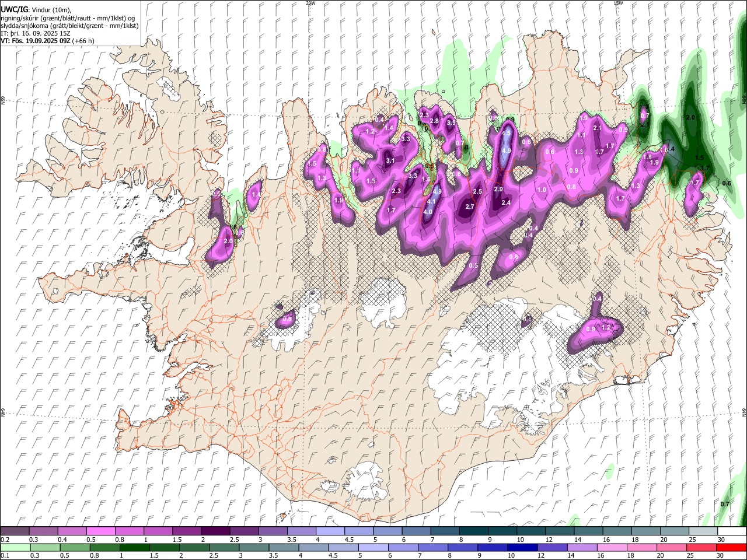Image resolution: width=747 pixels, height=560 pixels.
Task: Select the dark teal swatch labeled 8
Action: [474, 531]
